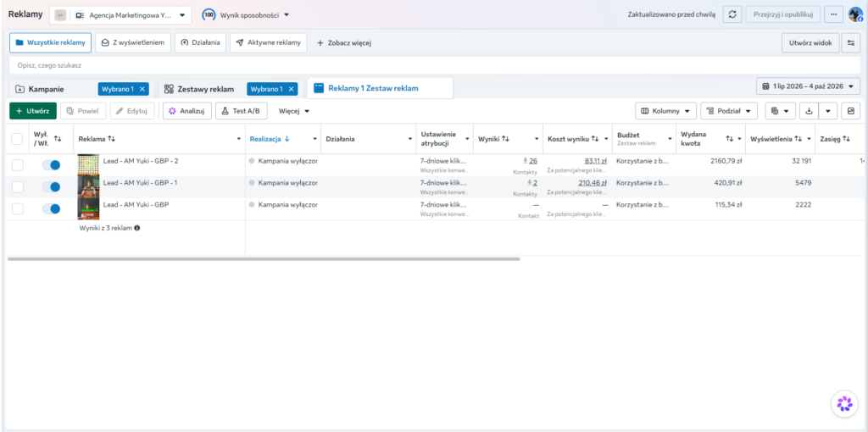Open the date range 1 lip 2026 picker

808,86
